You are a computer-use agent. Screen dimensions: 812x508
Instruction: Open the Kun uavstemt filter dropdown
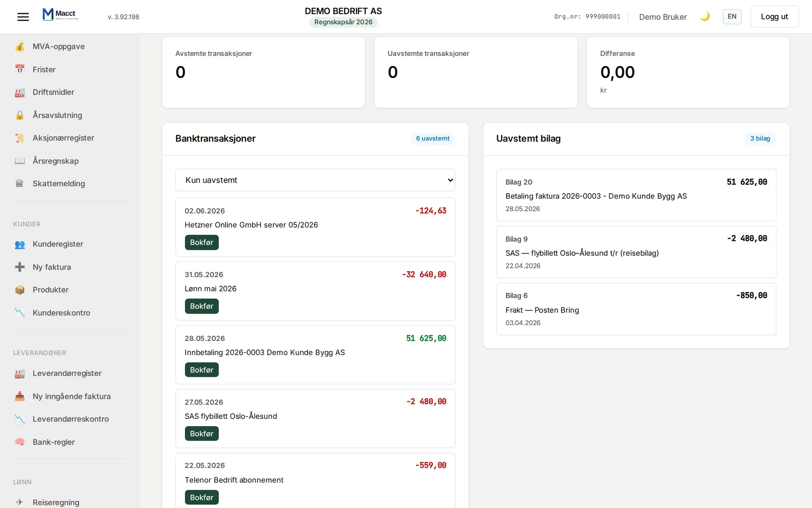click(315, 180)
